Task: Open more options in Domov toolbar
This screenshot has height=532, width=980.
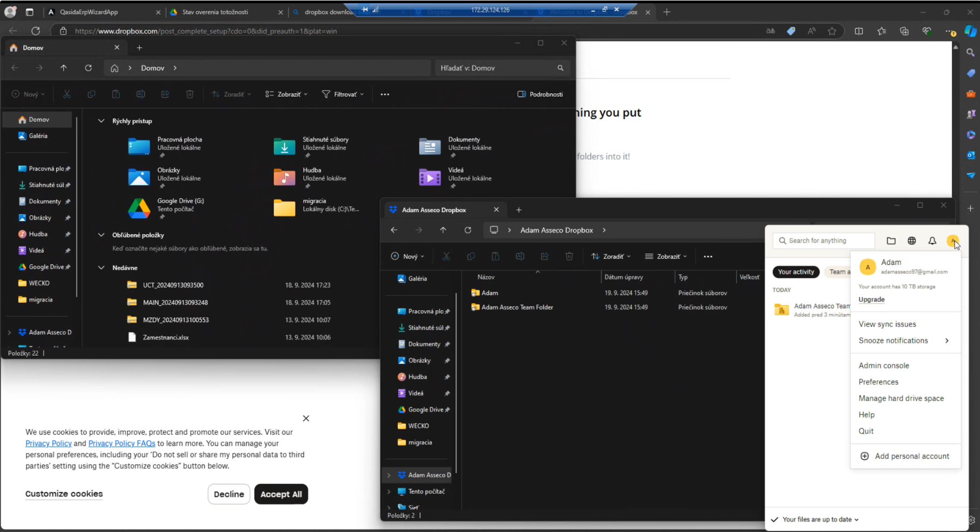Action: click(384, 94)
